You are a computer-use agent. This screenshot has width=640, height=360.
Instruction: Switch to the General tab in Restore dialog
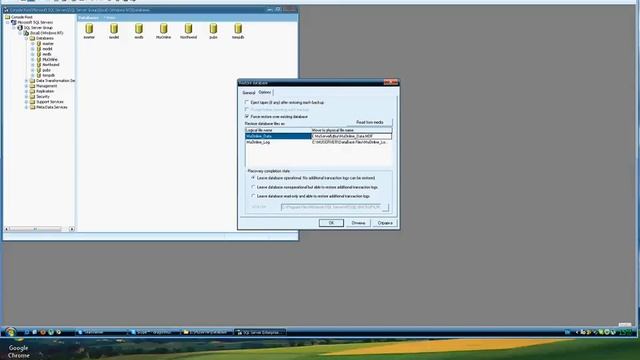[249, 93]
